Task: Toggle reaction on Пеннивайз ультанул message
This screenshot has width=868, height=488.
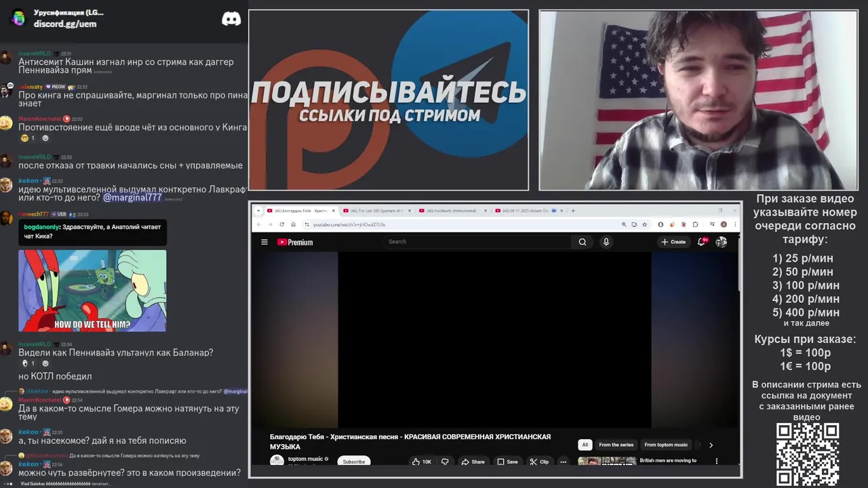Action: (x=27, y=363)
